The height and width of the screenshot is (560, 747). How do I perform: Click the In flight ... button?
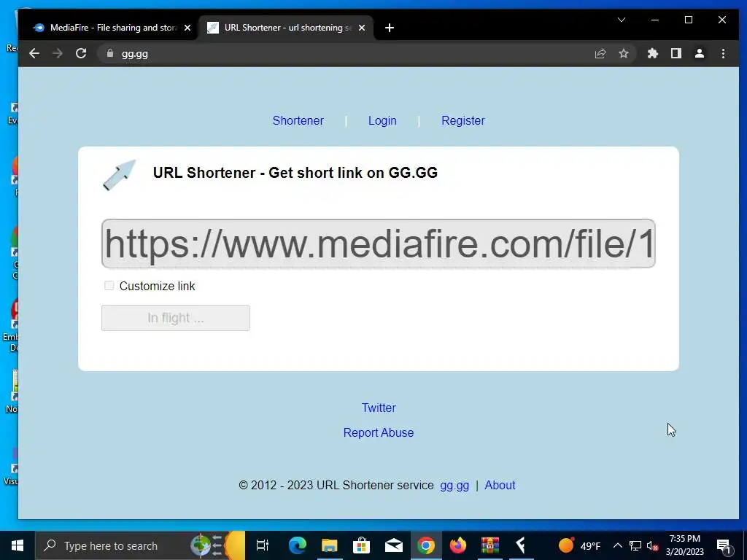[x=175, y=318]
